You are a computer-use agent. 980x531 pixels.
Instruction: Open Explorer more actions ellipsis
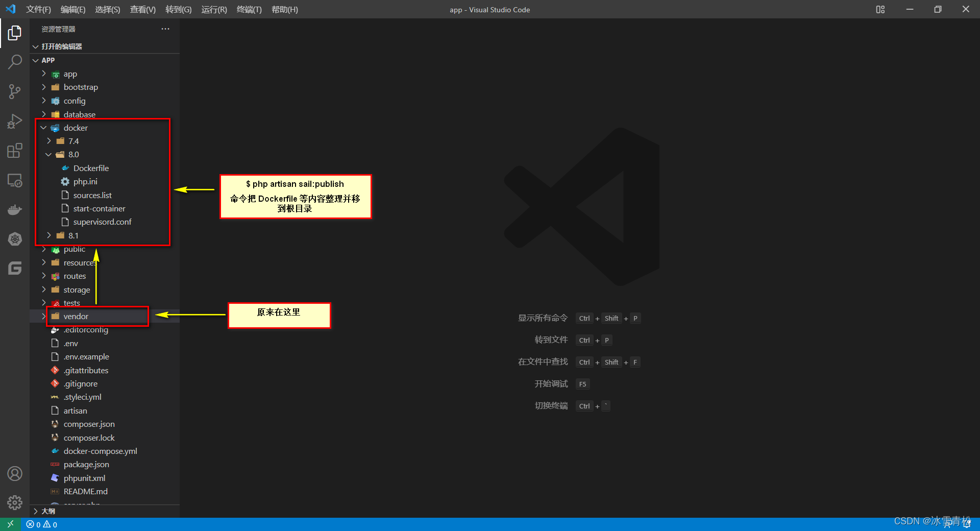pyautogui.click(x=165, y=29)
